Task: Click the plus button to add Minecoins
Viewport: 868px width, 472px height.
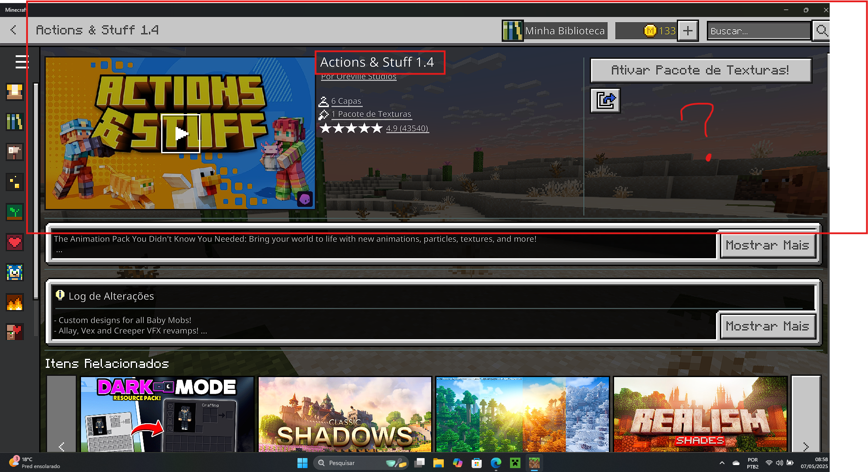Action: point(688,31)
